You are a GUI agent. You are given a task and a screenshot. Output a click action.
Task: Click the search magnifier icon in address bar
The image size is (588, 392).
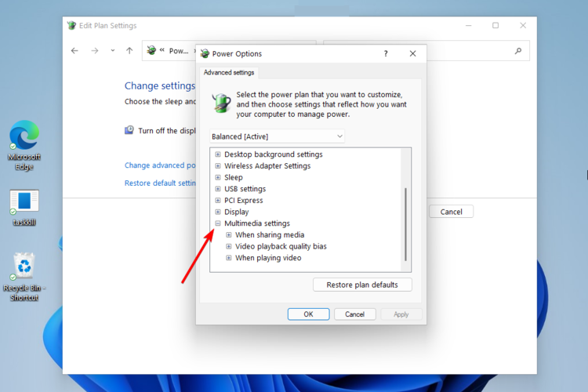click(x=518, y=51)
